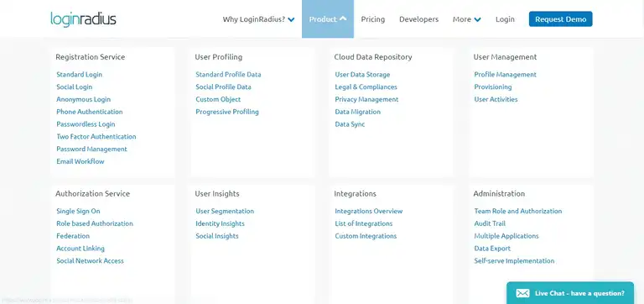
Task: Open the Email Workflow link
Action: click(x=80, y=161)
